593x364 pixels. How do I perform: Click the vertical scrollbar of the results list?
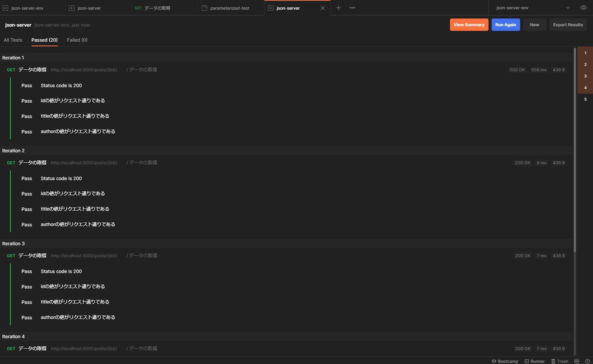pyautogui.click(x=575, y=150)
